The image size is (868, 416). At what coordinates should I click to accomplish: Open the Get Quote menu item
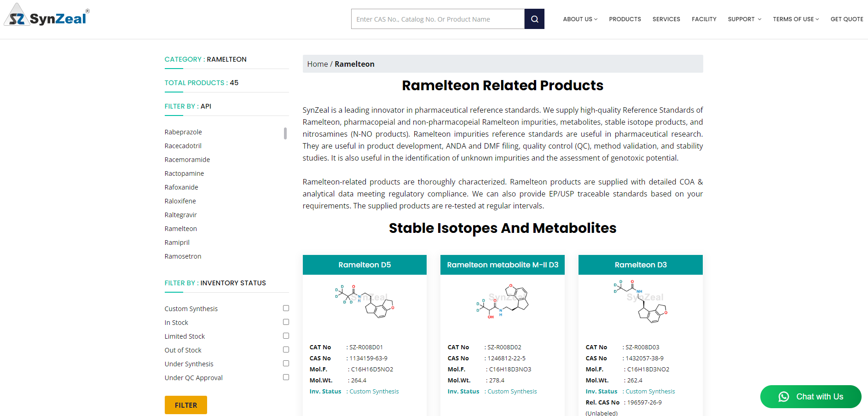847,19
